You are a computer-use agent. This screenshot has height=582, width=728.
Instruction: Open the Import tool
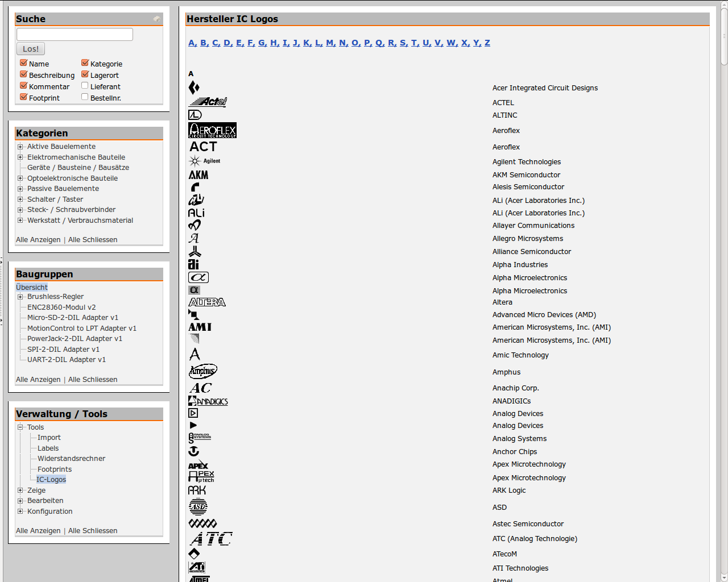[x=49, y=438]
